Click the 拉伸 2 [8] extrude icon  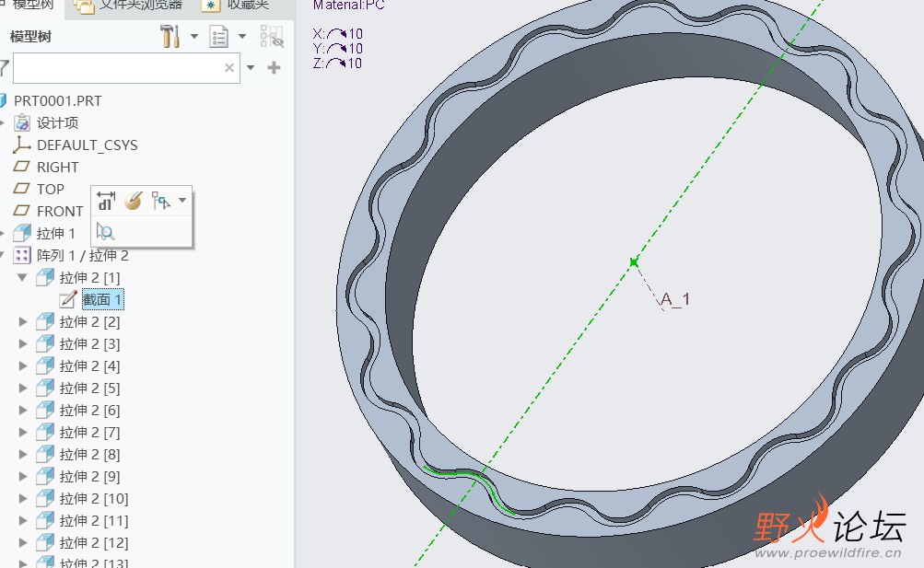(x=45, y=455)
